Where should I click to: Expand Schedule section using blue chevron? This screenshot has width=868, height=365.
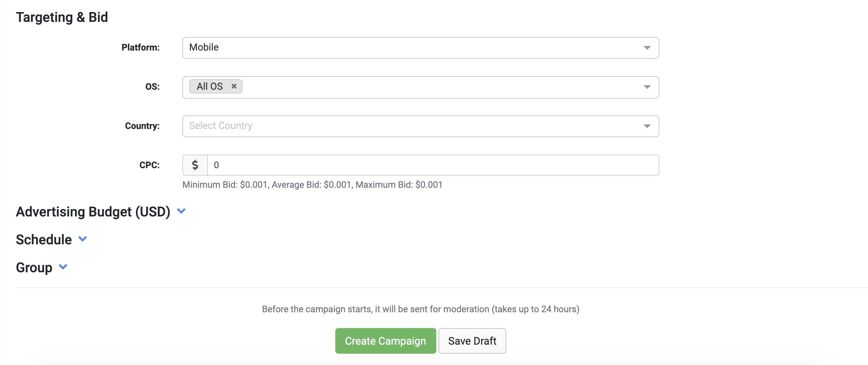pyautogui.click(x=83, y=239)
